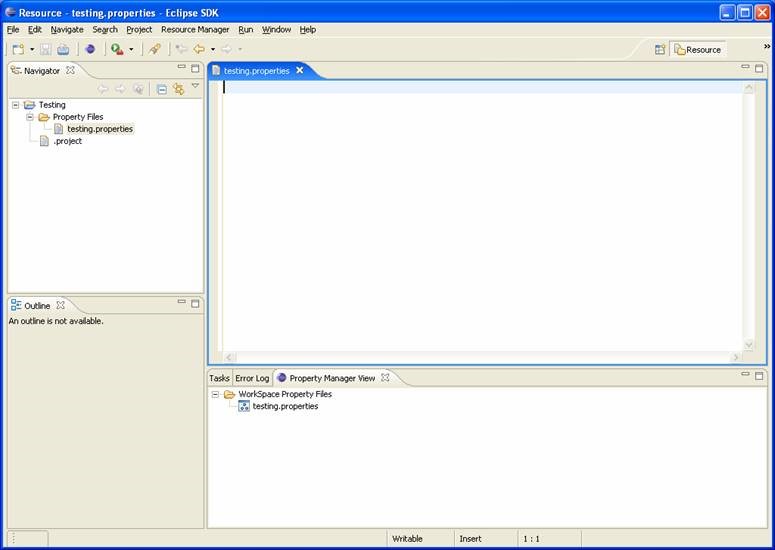Click the editor vertical scrollbar down arrow
Viewport: 775px width, 550px height.
pyautogui.click(x=748, y=345)
